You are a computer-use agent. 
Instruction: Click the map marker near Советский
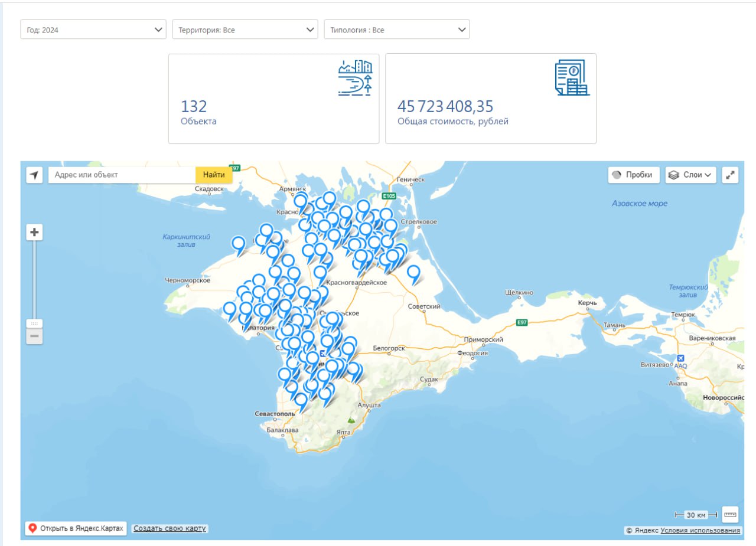tap(413, 273)
